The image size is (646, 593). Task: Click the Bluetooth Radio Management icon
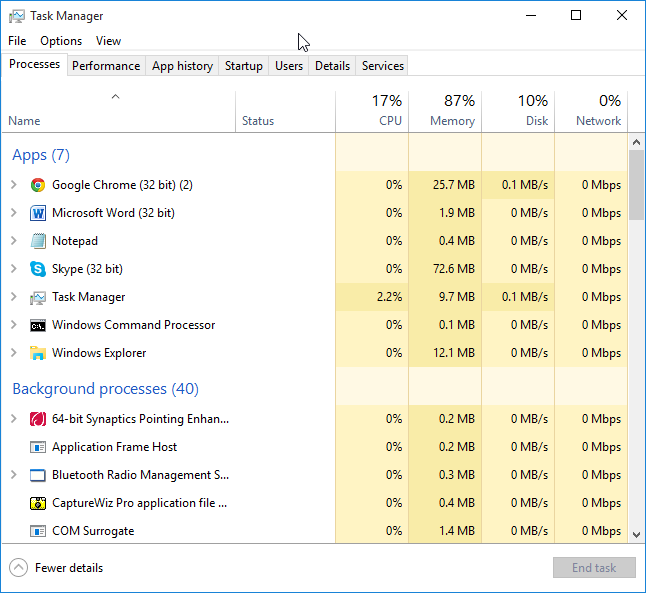37,475
